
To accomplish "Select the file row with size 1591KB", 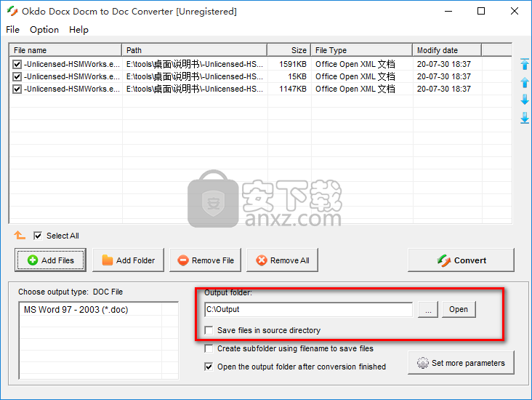I will pos(261,64).
